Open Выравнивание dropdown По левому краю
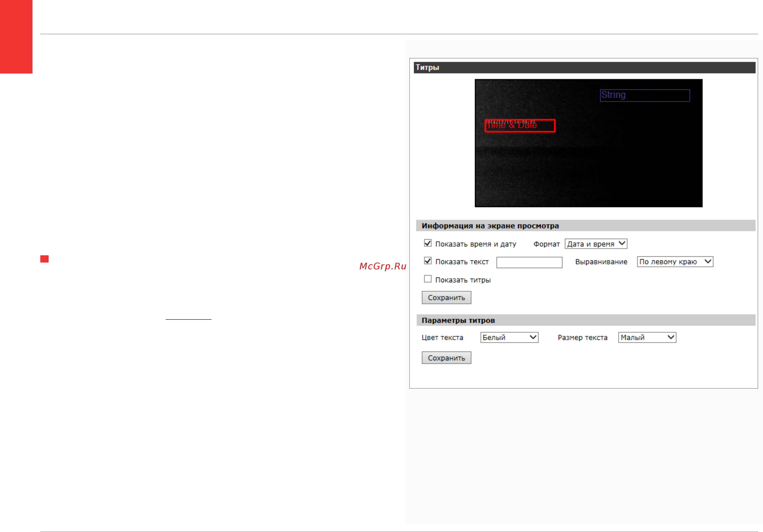 coord(675,262)
